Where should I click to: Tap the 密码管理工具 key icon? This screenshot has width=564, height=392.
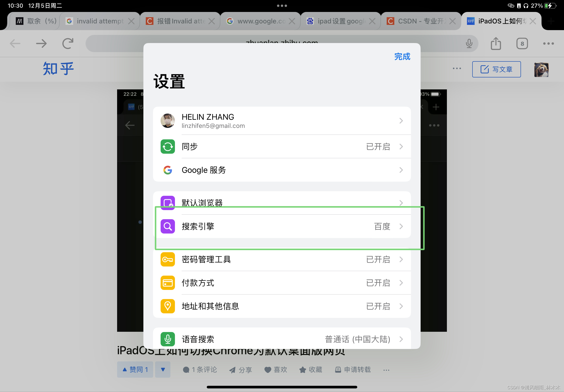(x=168, y=259)
